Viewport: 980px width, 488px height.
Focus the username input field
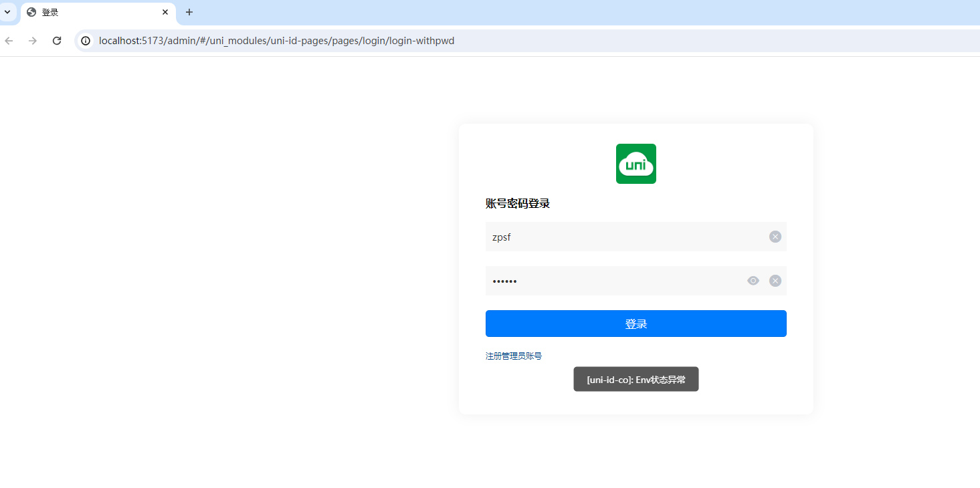click(x=622, y=237)
